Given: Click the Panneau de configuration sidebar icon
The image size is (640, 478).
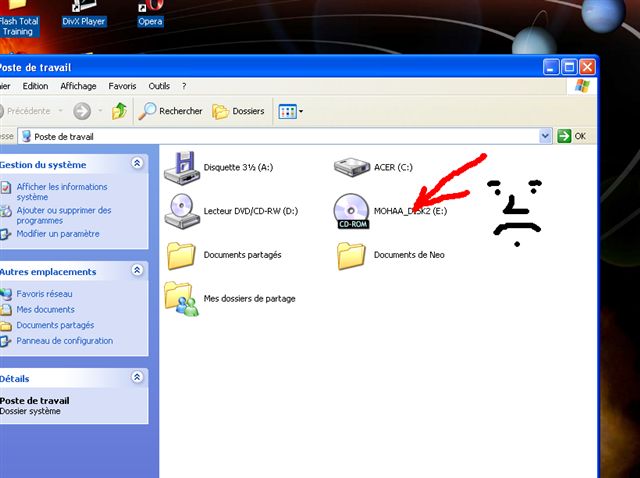Looking at the screenshot, I should click(x=5, y=341).
